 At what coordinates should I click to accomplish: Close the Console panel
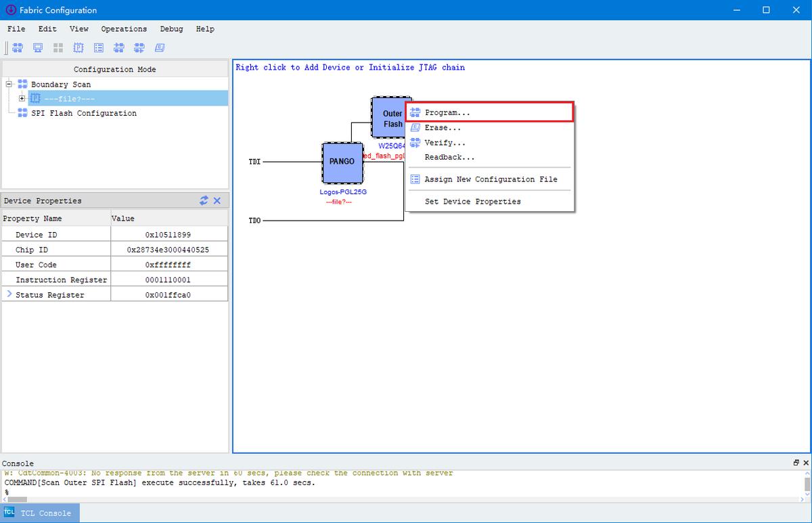click(805, 463)
